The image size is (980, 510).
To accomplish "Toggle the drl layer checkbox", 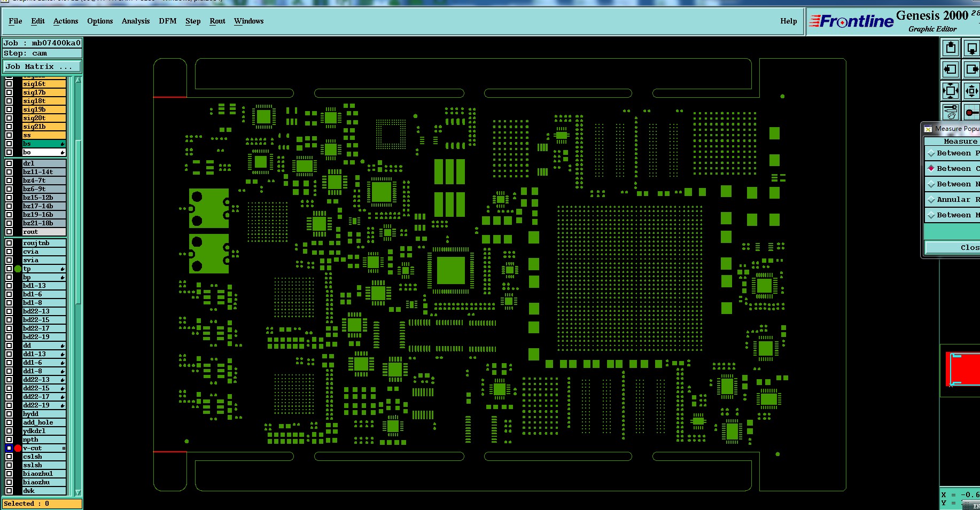I will pos(9,163).
